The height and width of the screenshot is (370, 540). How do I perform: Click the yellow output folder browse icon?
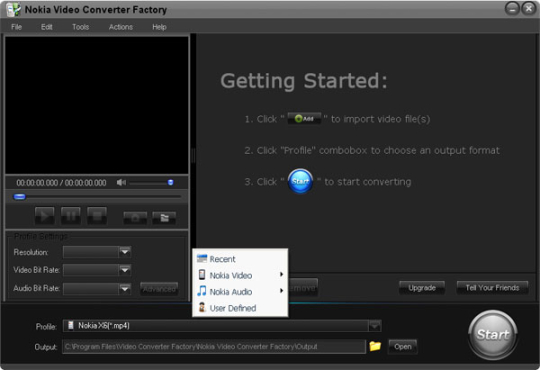click(x=375, y=346)
